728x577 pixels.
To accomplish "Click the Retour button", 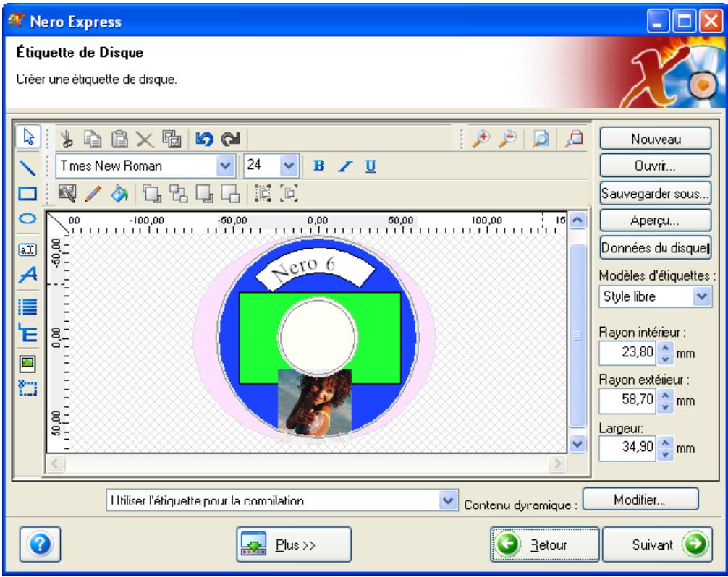I will coord(545,544).
